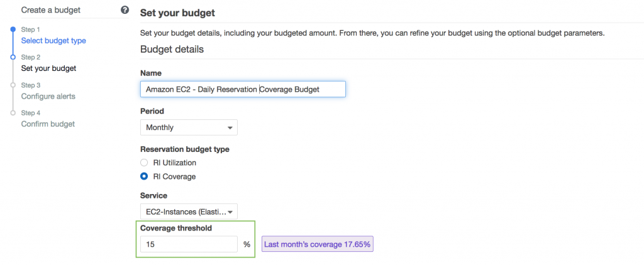Viewport: 644px width, 265px height.
Task: Click the Budget details heading
Action: coord(172,50)
